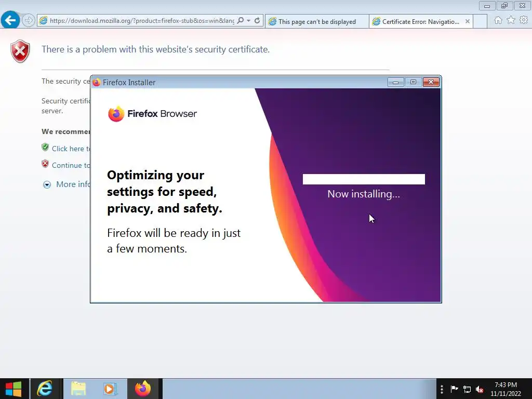The image size is (532, 399).
Task: Refresh the page with the reload icon
Action: 257,21
